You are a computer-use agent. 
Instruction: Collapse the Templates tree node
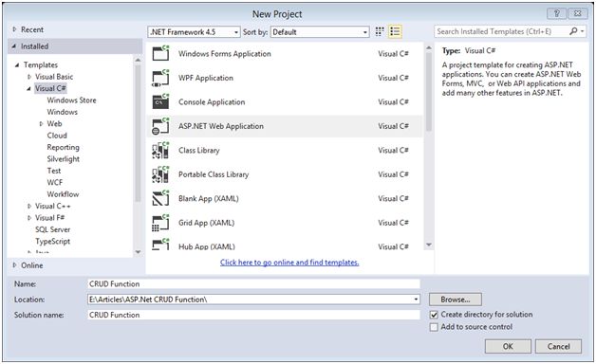coord(17,64)
